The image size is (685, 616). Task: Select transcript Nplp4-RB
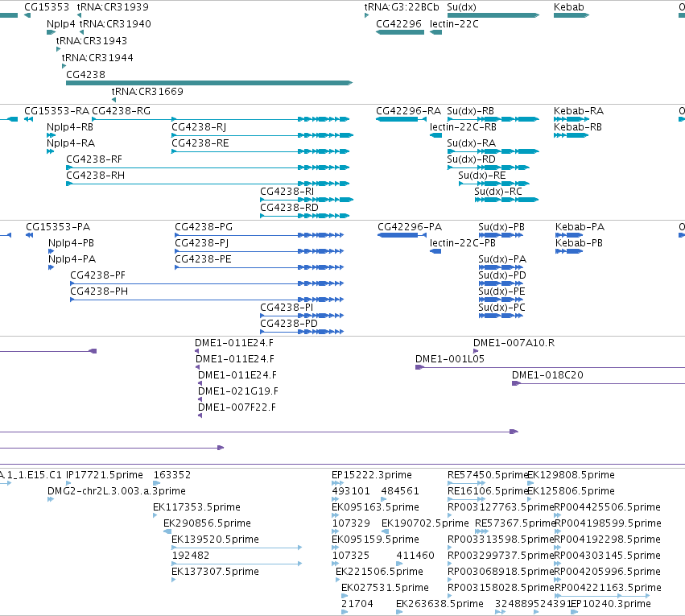click(x=70, y=127)
